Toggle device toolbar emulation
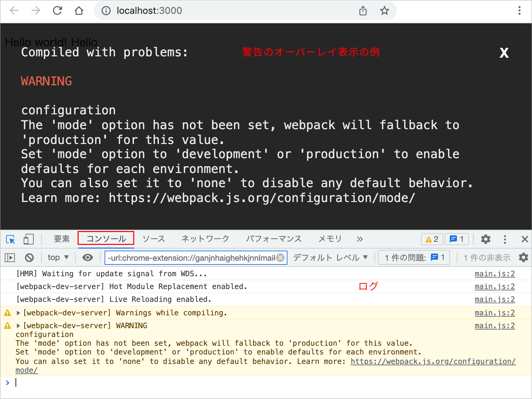 [x=29, y=239]
